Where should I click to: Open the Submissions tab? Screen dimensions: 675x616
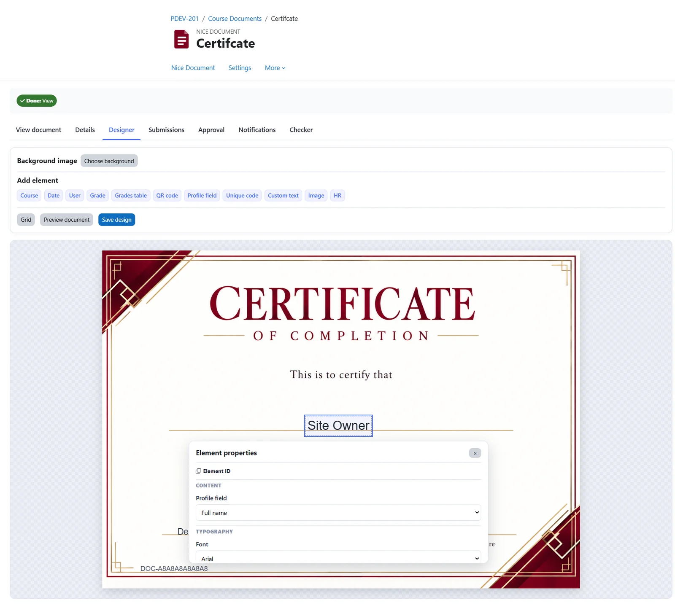click(x=166, y=130)
